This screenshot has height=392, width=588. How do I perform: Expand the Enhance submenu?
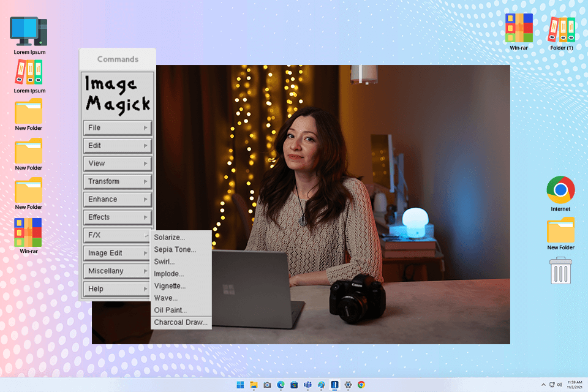click(118, 199)
